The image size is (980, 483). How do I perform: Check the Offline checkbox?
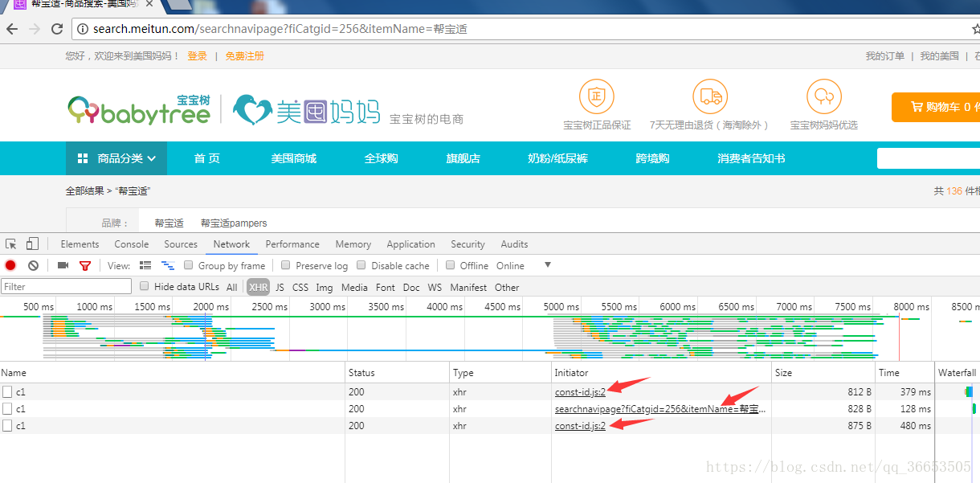click(x=450, y=265)
